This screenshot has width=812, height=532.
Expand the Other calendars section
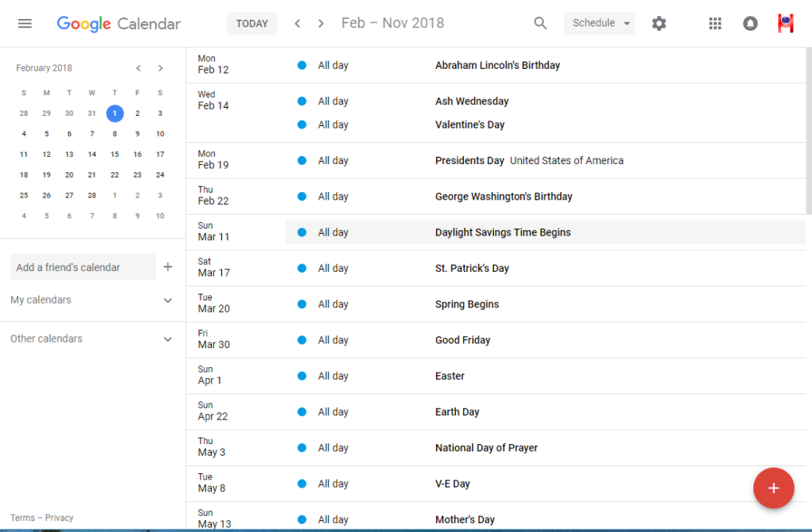168,339
